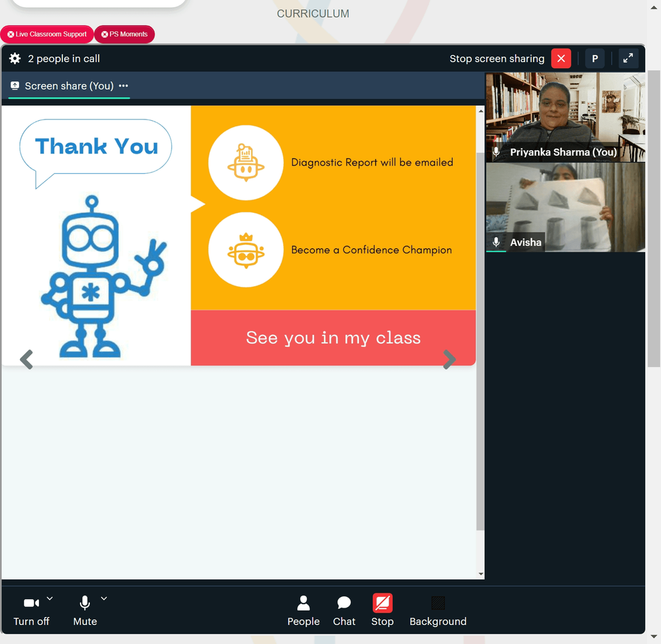This screenshot has width=661, height=644.
Task: Click Confidence Champion robot icon
Action: [246, 250]
